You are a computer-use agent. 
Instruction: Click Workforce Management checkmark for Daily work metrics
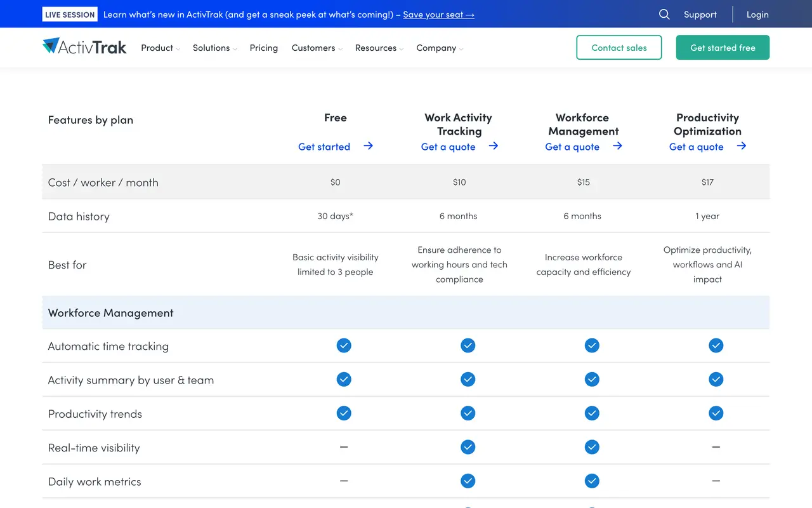[x=592, y=481]
